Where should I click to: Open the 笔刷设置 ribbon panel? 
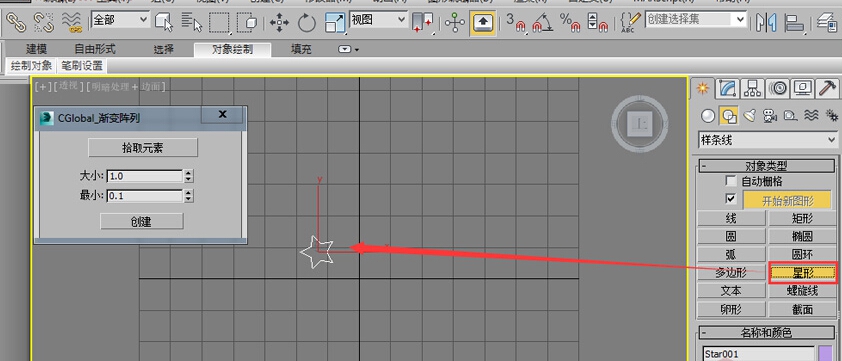82,66
